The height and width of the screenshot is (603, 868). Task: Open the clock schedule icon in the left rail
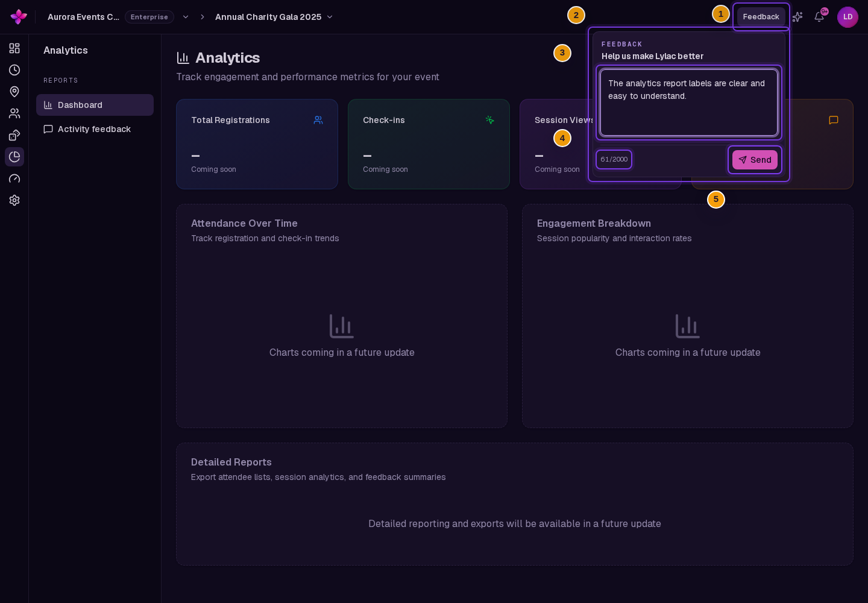coord(14,70)
